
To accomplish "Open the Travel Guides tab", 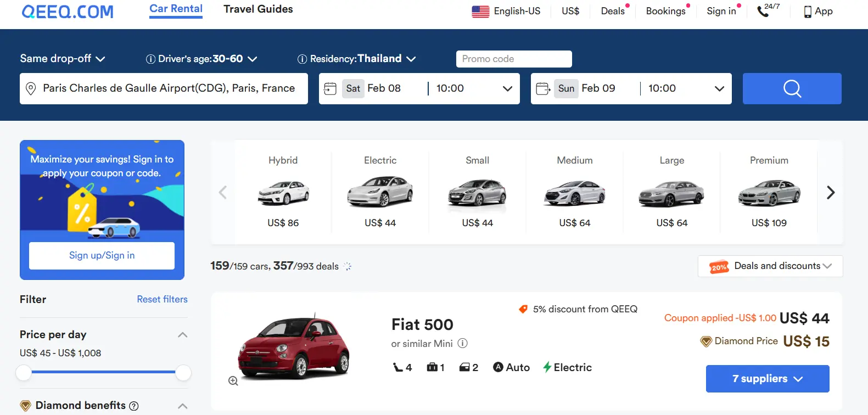I will coord(258,9).
